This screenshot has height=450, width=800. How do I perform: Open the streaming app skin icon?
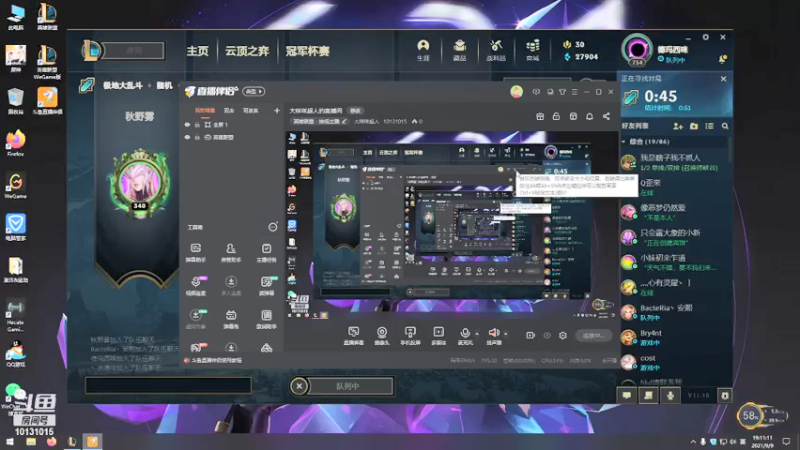(562, 92)
